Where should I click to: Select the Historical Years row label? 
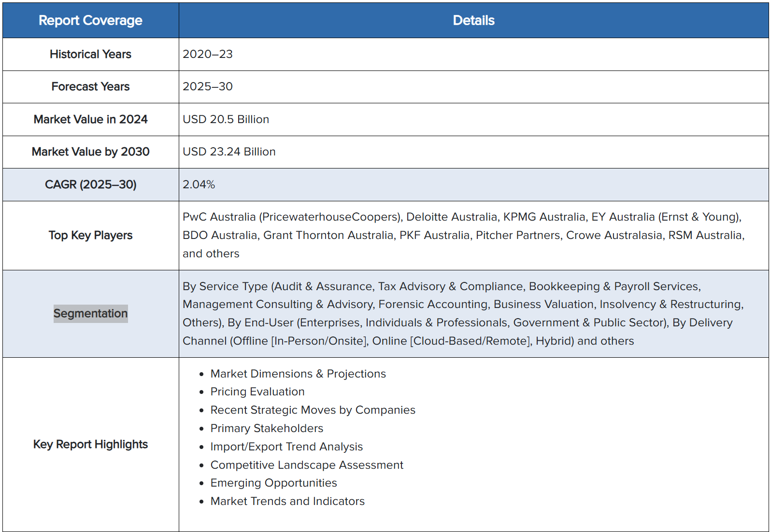[x=90, y=54]
